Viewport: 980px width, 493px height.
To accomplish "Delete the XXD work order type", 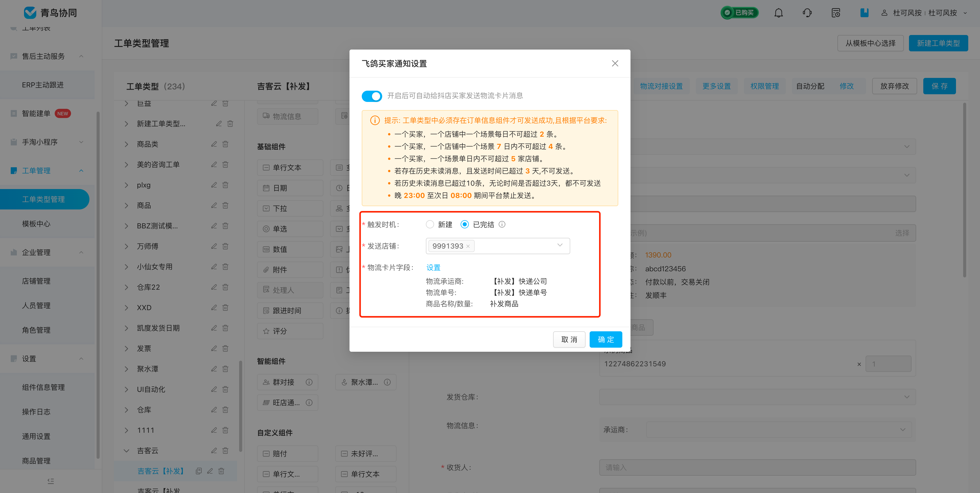I will click(225, 307).
